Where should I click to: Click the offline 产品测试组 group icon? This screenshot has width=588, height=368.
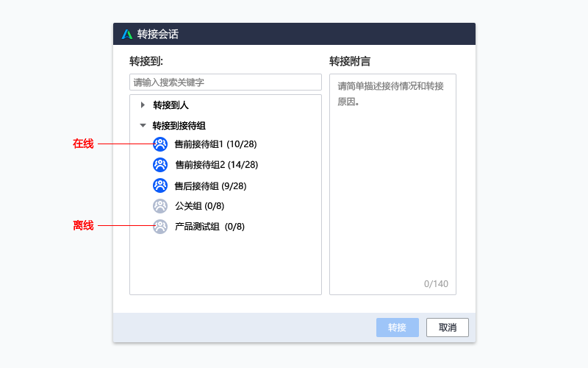(x=160, y=227)
